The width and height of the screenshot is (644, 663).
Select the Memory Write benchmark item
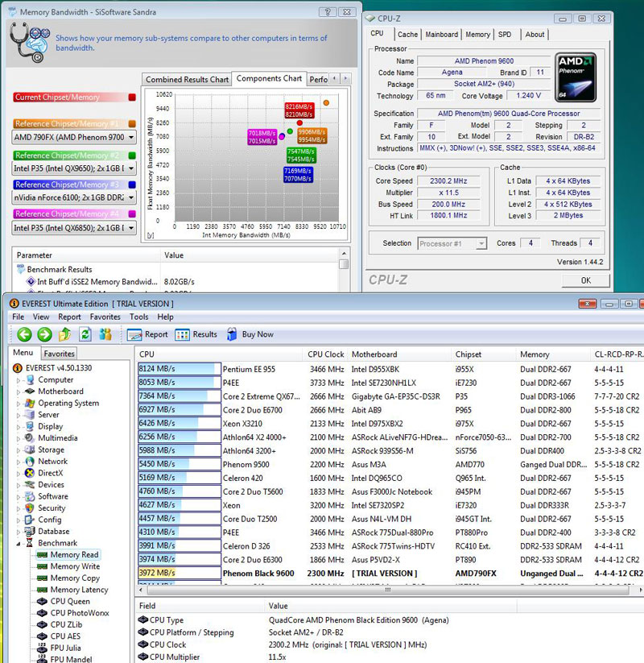[68, 566]
